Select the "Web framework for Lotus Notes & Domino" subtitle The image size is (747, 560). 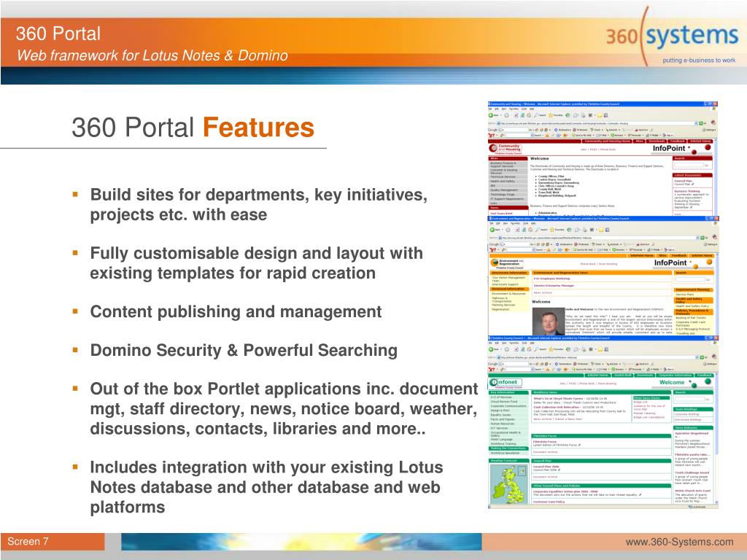(152, 55)
